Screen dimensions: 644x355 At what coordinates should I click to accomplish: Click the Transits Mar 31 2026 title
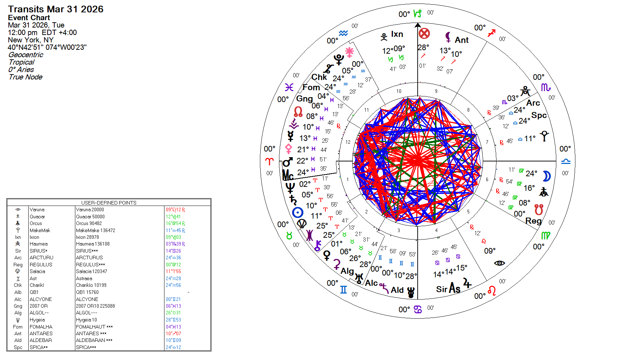[x=56, y=9]
